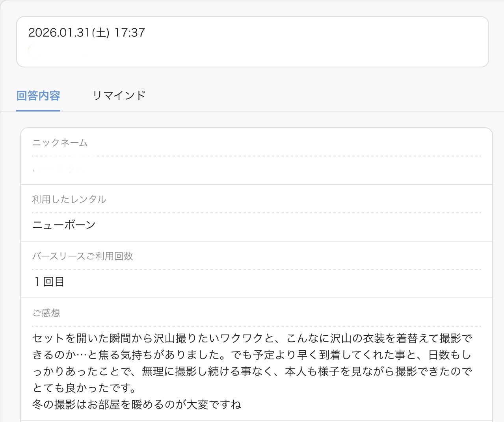Click the line 冬の撮影はお部屋を暖めるのが大変ですね
This screenshot has width=504, height=422.
pyautogui.click(x=137, y=405)
